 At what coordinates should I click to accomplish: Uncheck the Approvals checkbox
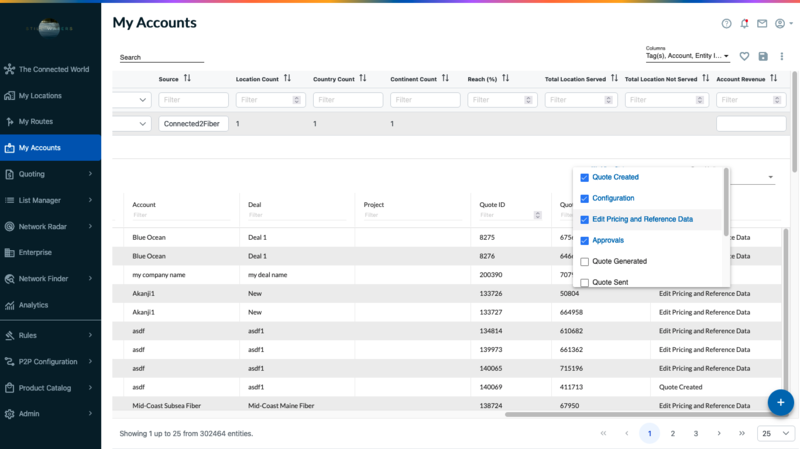pyautogui.click(x=585, y=241)
